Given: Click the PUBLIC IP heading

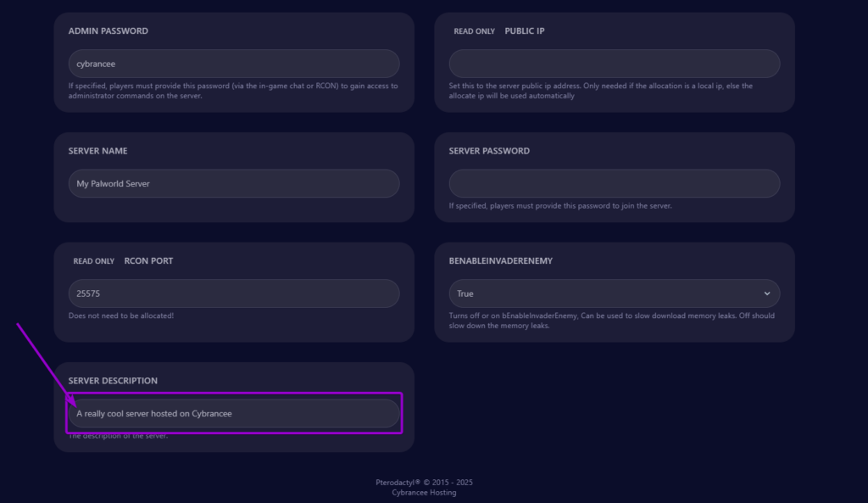Looking at the screenshot, I should [x=524, y=31].
